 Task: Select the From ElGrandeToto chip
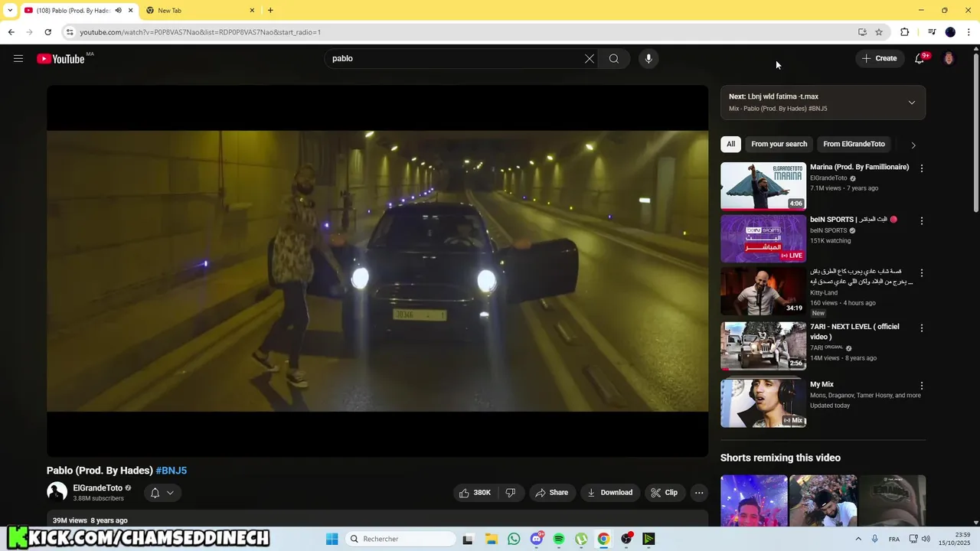click(854, 144)
